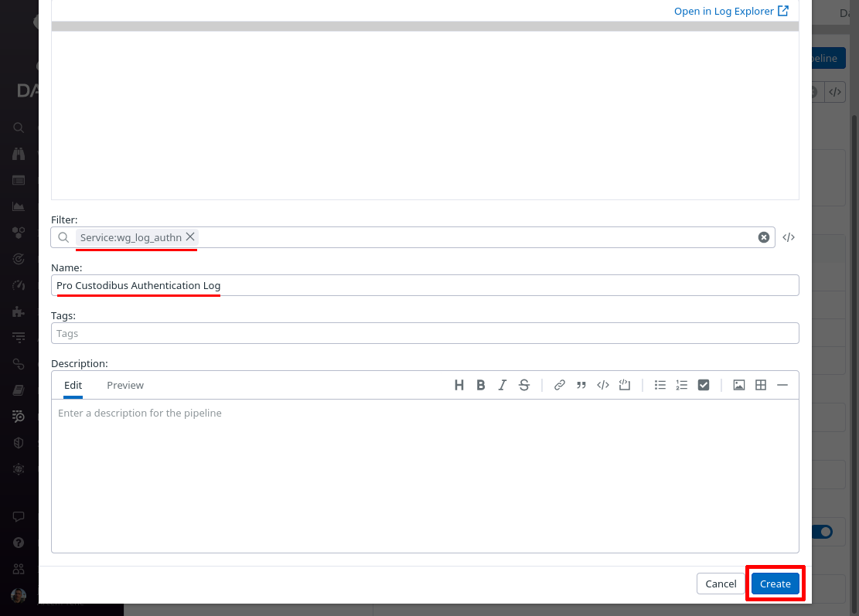Image resolution: width=859 pixels, height=616 pixels.
Task: Clear the filter query field
Action: (763, 237)
